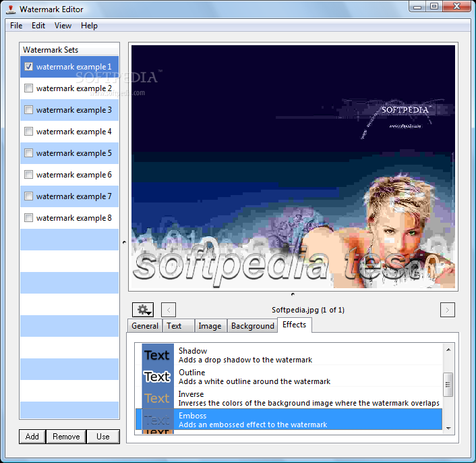Select 'Shadow' effect title

tap(193, 350)
